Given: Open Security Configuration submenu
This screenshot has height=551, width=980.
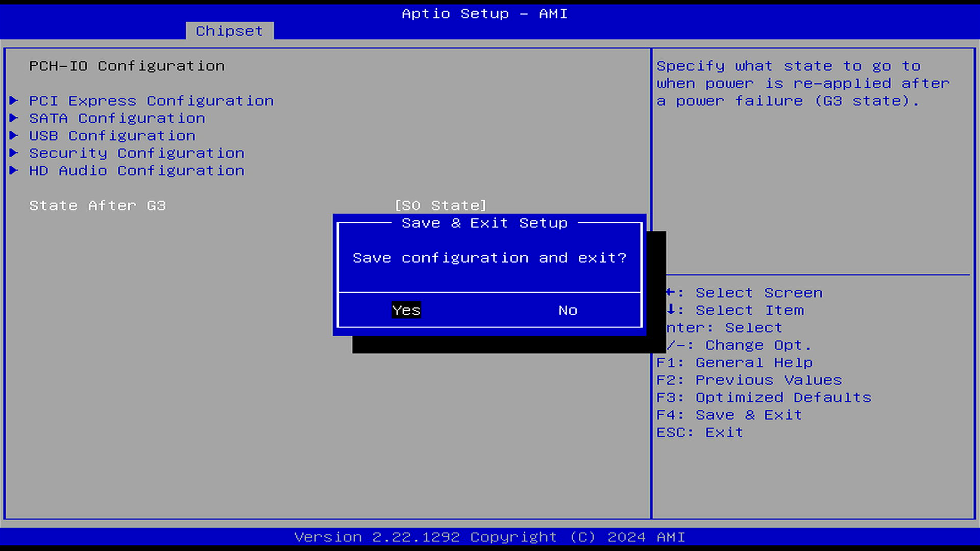Looking at the screenshot, I should (x=136, y=153).
